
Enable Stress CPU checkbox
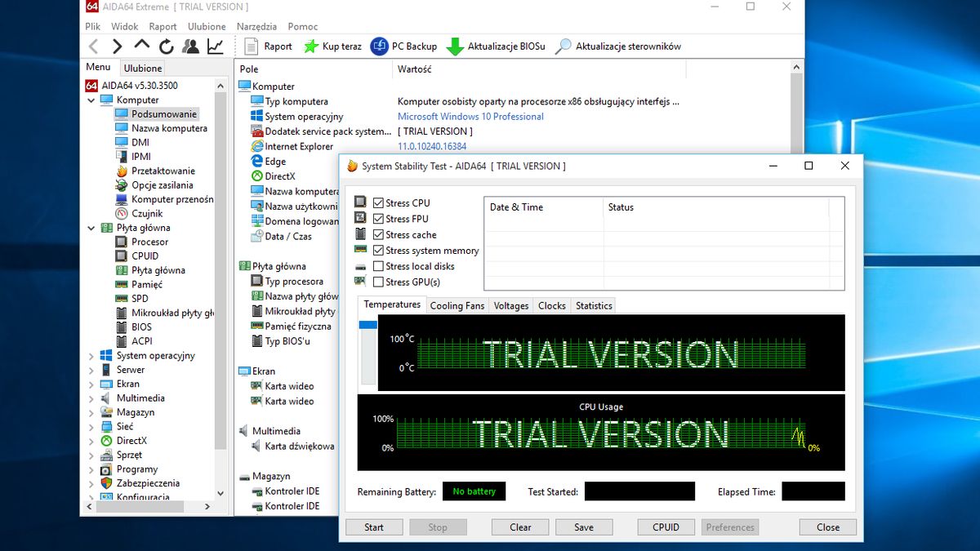coord(378,203)
